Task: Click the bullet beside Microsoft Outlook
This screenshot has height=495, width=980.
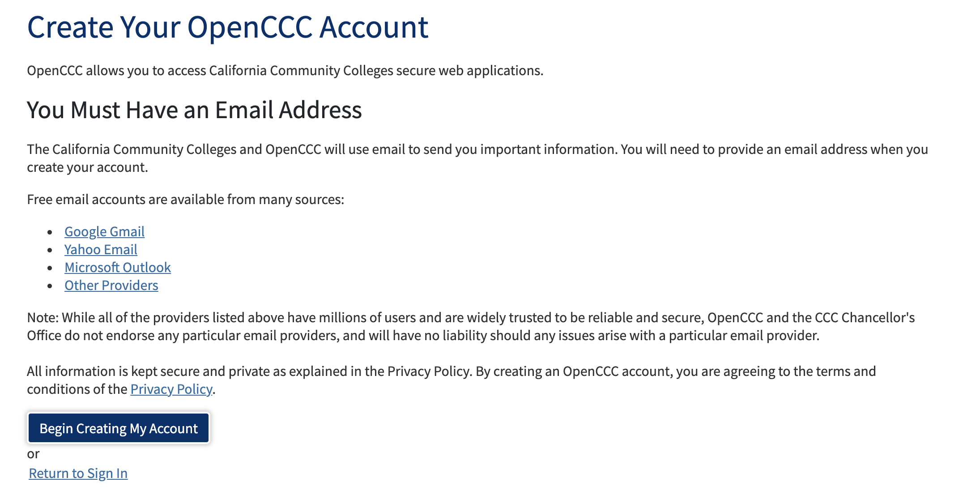Action: [x=50, y=268]
